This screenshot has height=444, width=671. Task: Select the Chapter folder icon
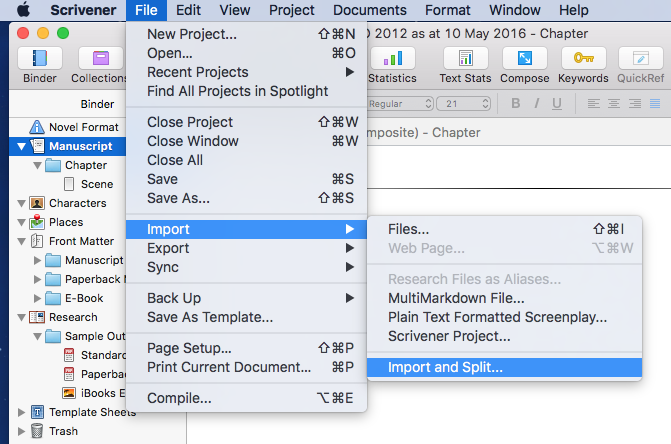tap(53, 165)
